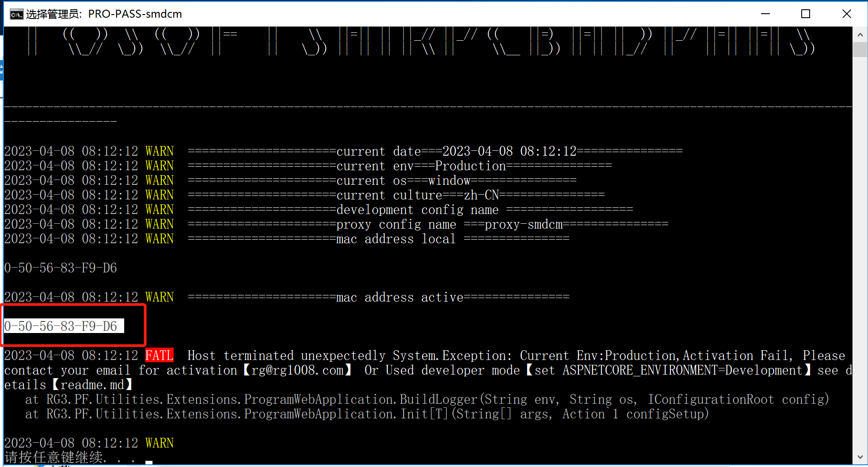Click the last WARN line timestamp

pos(71,443)
